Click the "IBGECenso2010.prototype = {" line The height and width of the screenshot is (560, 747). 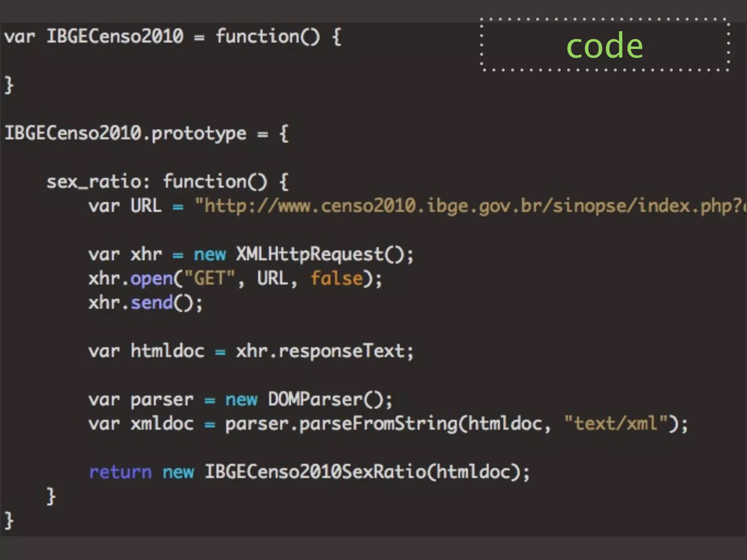(146, 134)
